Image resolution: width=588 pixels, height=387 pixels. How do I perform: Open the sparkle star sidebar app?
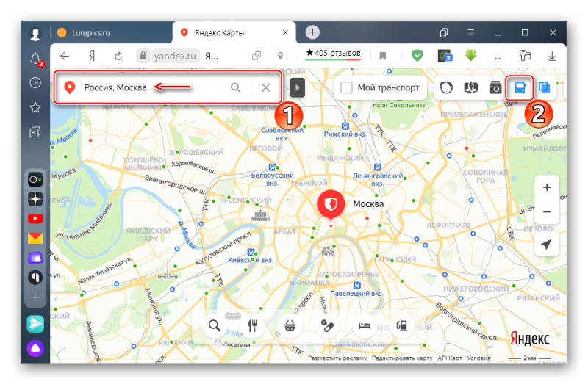(x=35, y=199)
